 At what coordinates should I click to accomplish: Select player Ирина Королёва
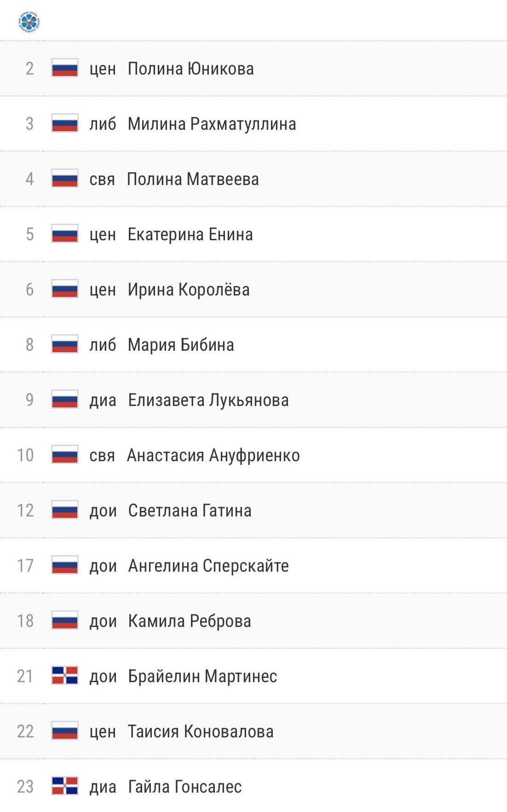(189, 290)
